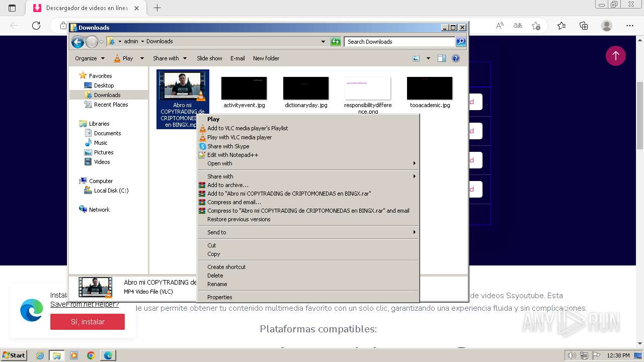Viewport: 644px width, 362px height.
Task: Click E-mail in Explorer toolbar
Action: pos(237,58)
